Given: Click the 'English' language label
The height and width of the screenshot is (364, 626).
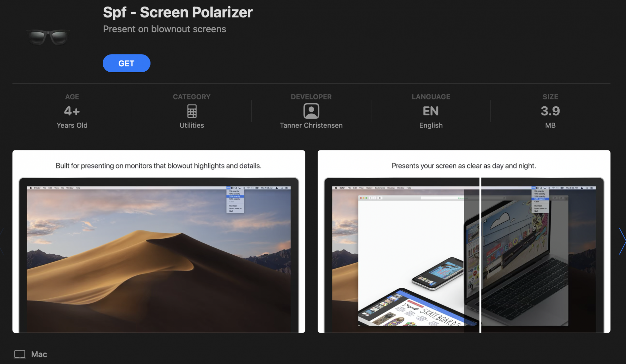Looking at the screenshot, I should (x=431, y=125).
